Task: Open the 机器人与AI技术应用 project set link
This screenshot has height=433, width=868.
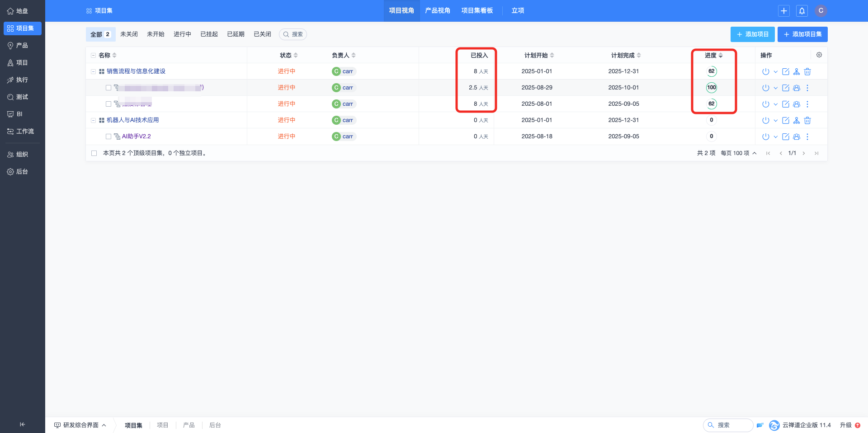Action: coord(132,120)
